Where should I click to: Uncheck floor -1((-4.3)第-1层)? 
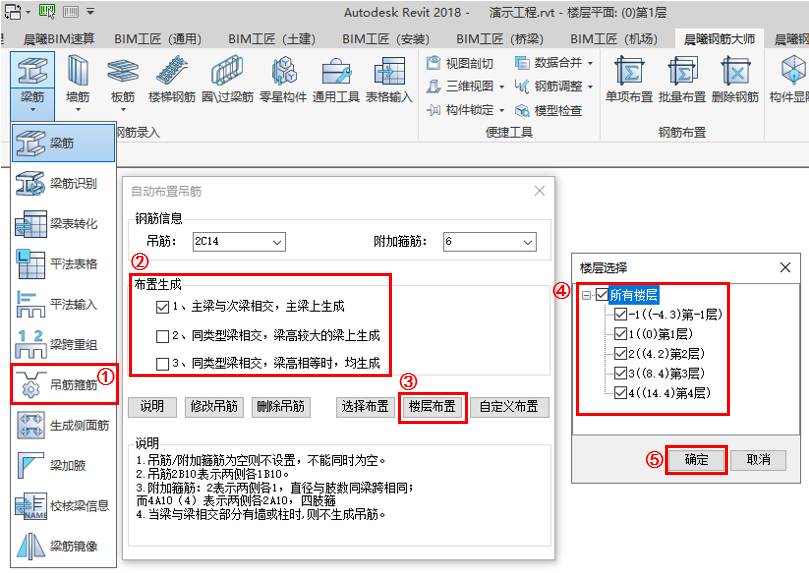[x=621, y=314]
